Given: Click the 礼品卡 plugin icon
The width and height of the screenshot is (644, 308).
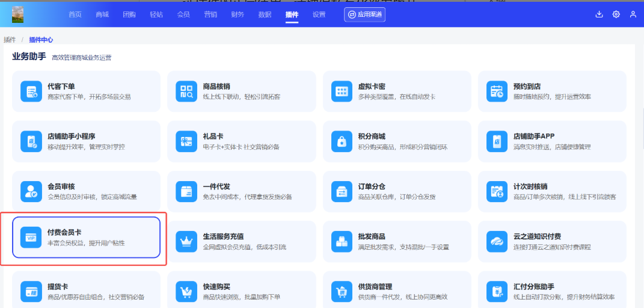Looking at the screenshot, I should pos(186,141).
